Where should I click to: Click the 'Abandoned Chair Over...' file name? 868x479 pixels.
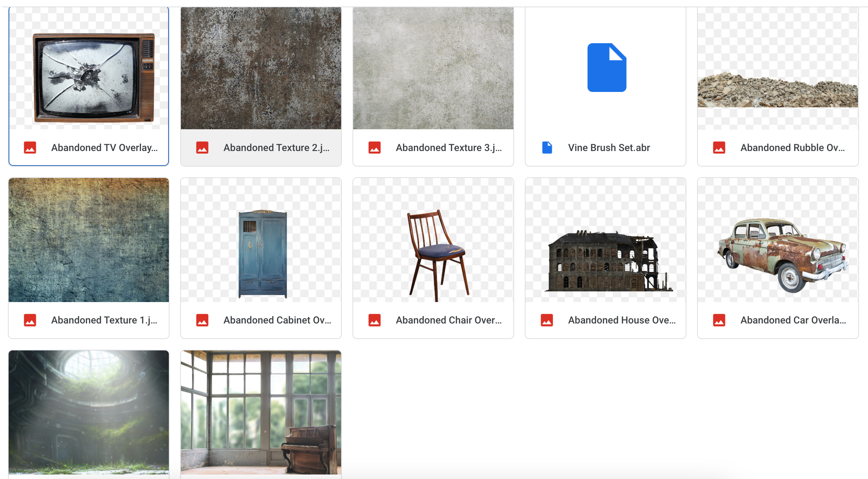point(449,320)
